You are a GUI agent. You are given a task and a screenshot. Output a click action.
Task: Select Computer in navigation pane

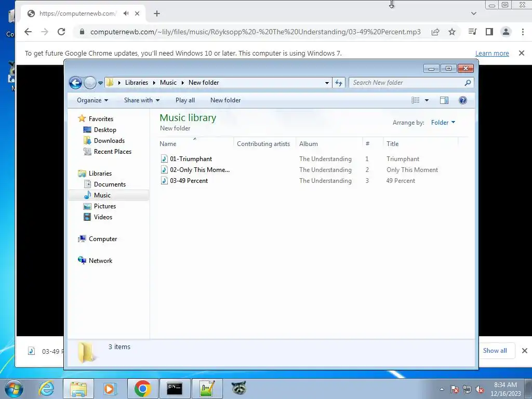[103, 239]
